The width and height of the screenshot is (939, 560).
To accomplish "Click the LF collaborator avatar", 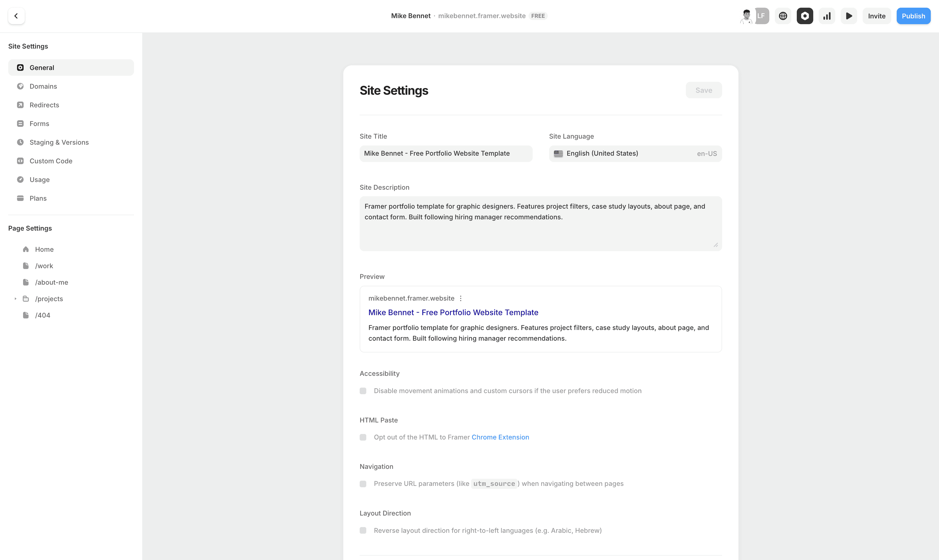I will pos(762,16).
